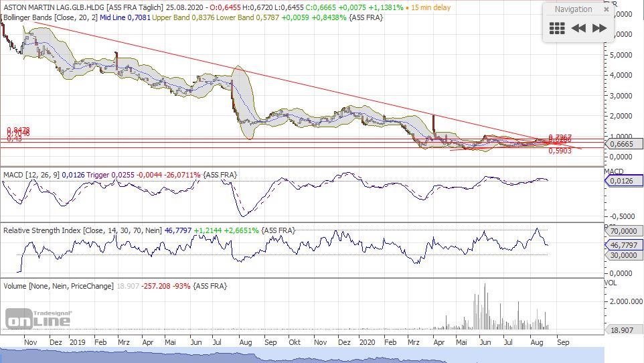Select the Relative Strength Index label
Image resolution: width=644 pixels, height=363 pixels.
pyautogui.click(x=82, y=230)
